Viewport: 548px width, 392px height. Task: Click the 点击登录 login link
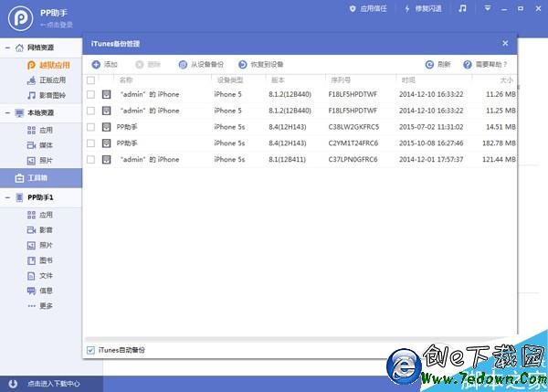click(x=57, y=25)
